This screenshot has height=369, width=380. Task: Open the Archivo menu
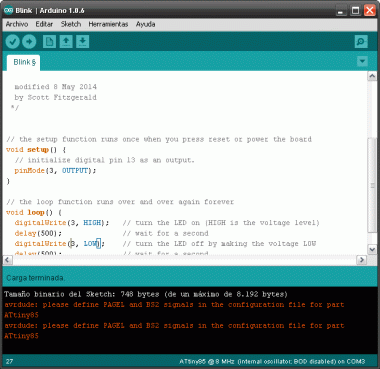pos(17,24)
